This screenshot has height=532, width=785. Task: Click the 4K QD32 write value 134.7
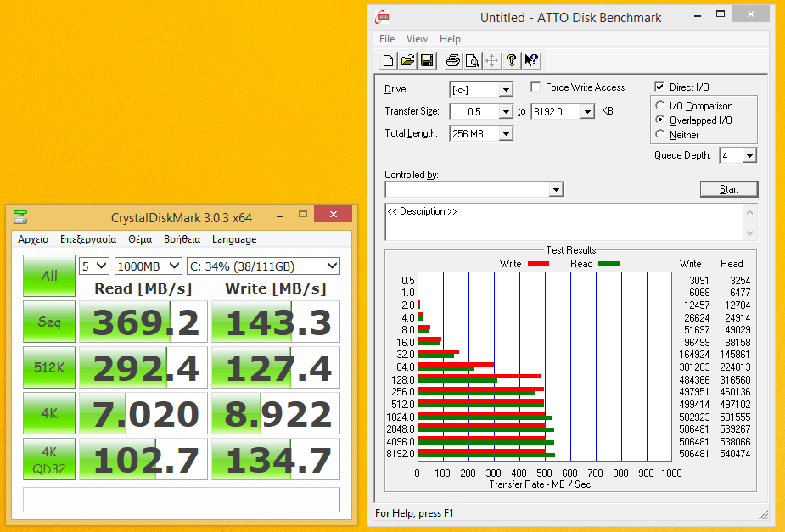tap(276, 459)
